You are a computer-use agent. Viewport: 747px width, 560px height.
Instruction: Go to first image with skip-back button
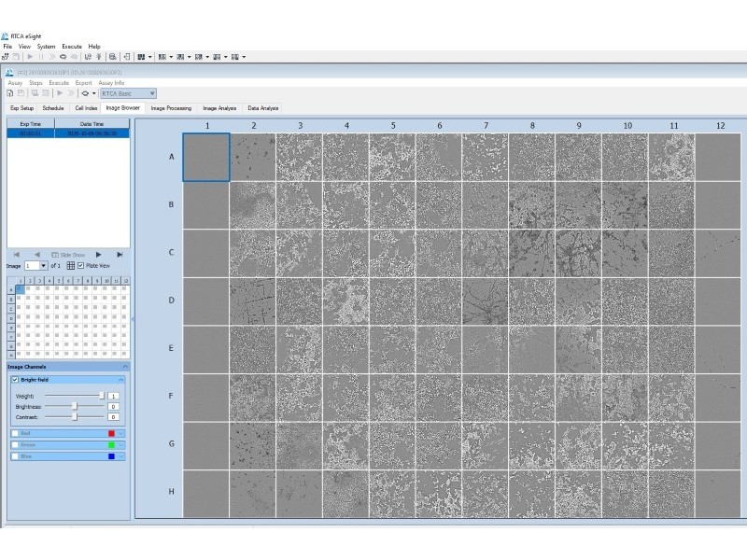17,255
